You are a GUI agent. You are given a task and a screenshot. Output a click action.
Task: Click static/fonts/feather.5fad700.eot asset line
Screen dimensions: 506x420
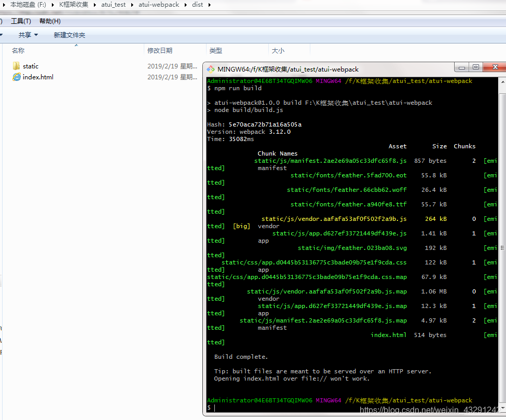(349, 175)
